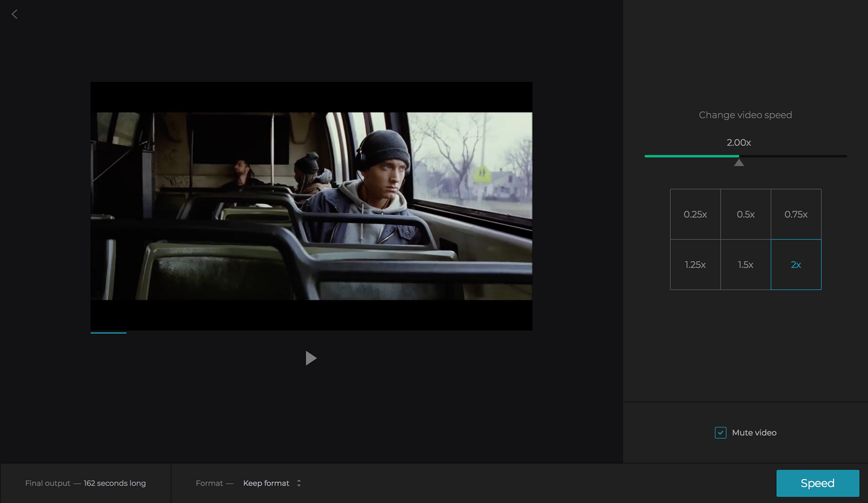Click the Speed button to process video
The width and height of the screenshot is (868, 503).
[x=817, y=483]
